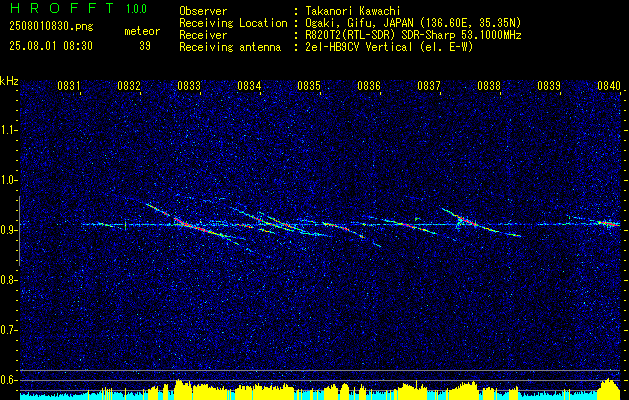Screen dimensions: 629x400
Task: Click the HROFFT program title
Action: (x=62, y=8)
